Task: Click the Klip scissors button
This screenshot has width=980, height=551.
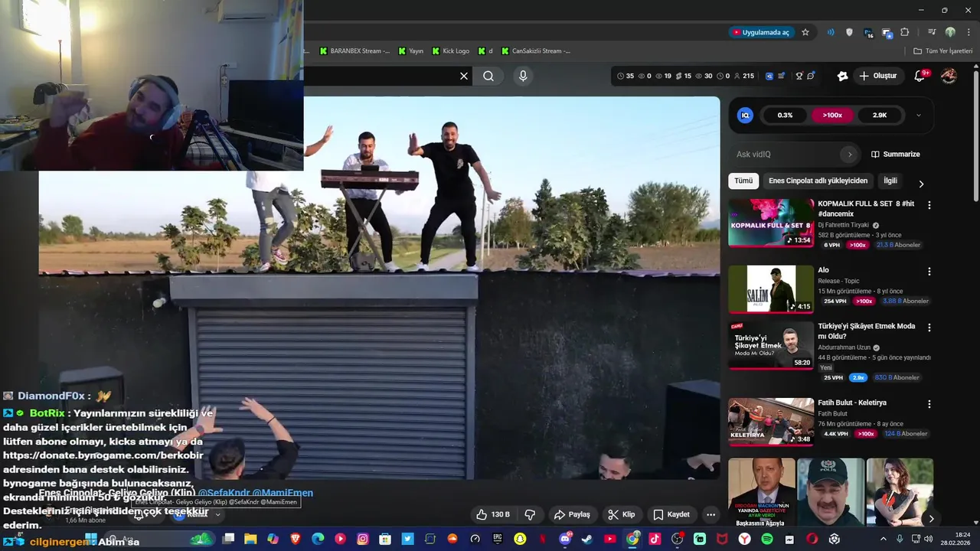Action: pos(621,514)
